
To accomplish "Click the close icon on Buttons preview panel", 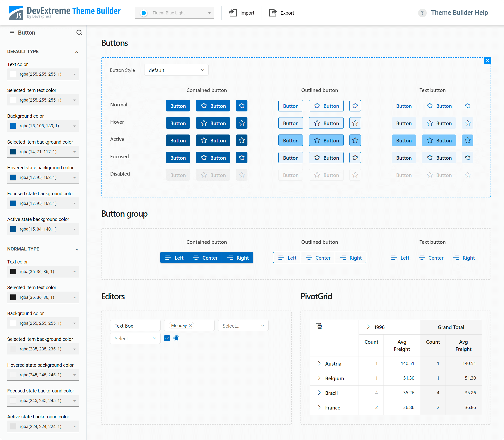I will pos(488,61).
